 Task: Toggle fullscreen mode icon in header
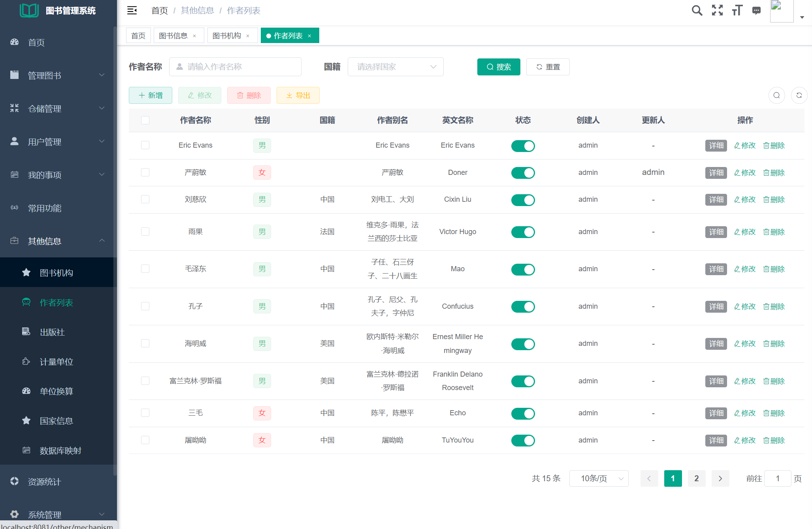[717, 11]
